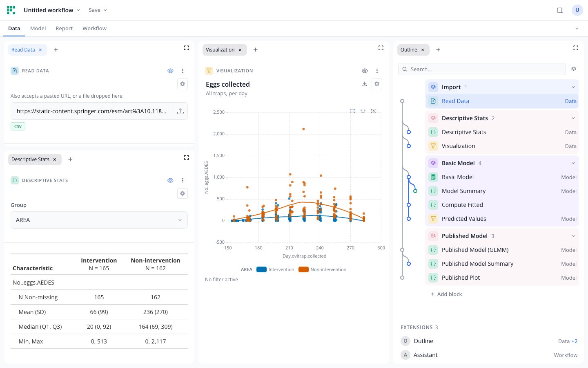Open Read Data block settings gear
This screenshot has height=368, width=588.
click(x=183, y=84)
